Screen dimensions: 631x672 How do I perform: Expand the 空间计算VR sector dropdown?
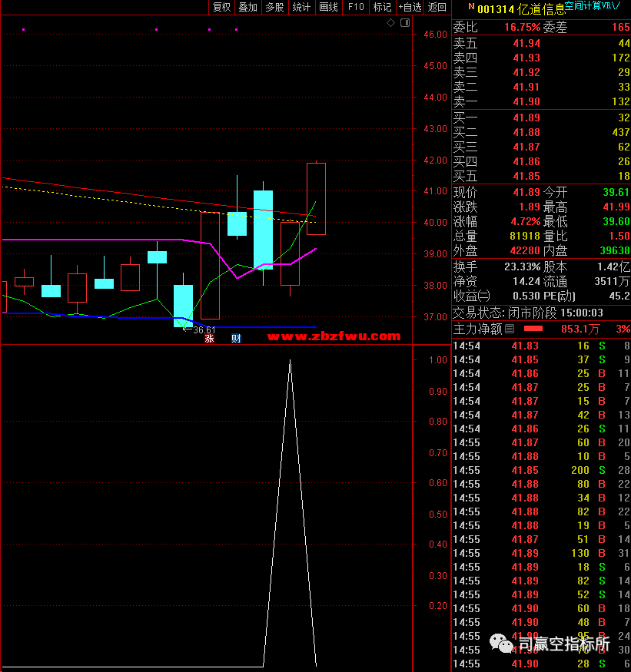[x=592, y=5]
